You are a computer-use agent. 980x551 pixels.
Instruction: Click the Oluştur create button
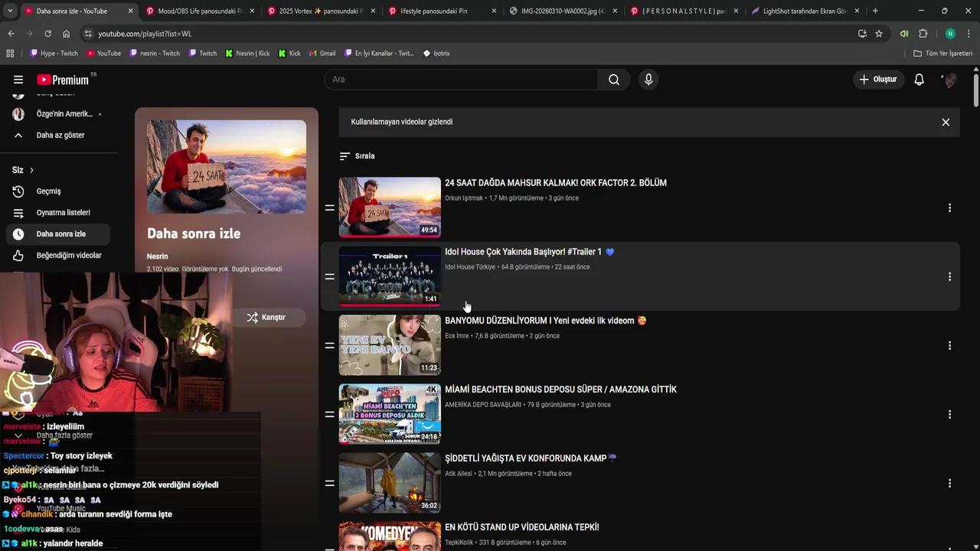pos(878,80)
